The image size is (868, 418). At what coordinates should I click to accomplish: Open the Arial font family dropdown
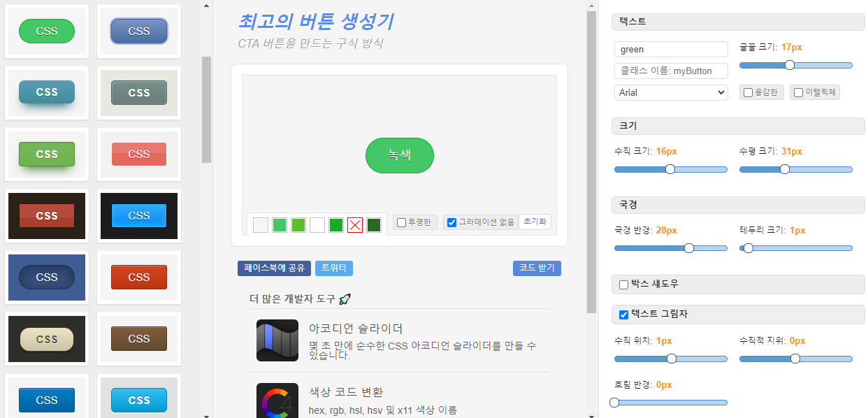[x=670, y=92]
